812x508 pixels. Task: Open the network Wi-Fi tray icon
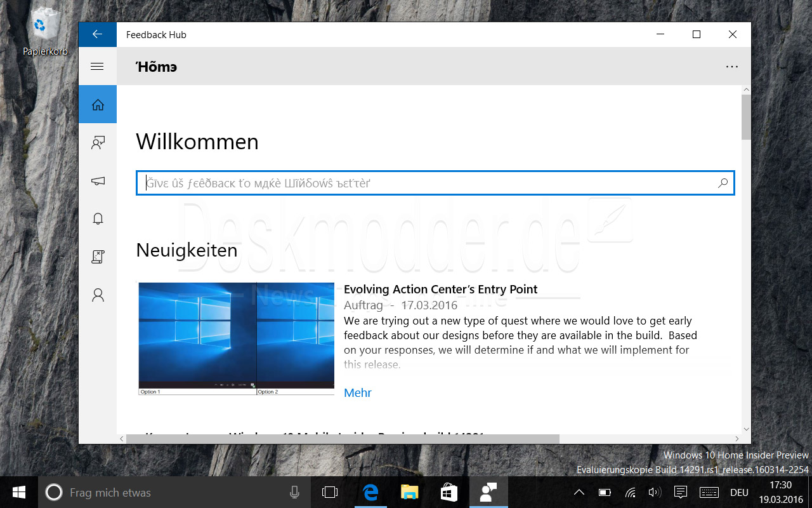pos(631,492)
